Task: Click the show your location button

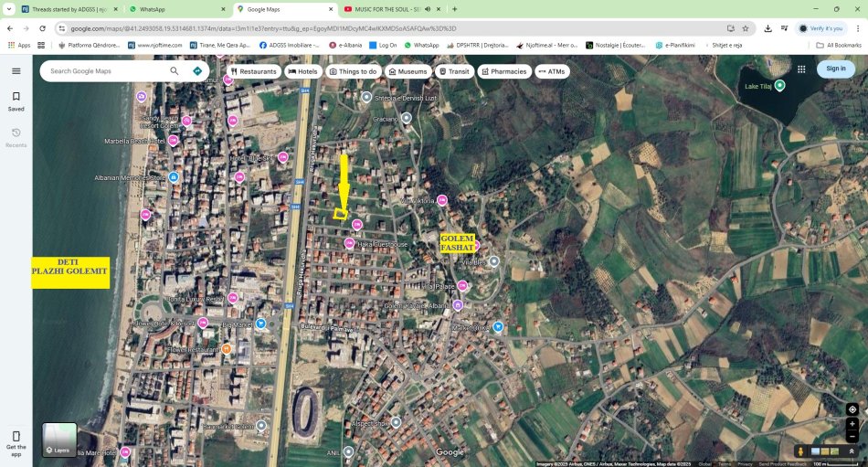Action: point(852,409)
